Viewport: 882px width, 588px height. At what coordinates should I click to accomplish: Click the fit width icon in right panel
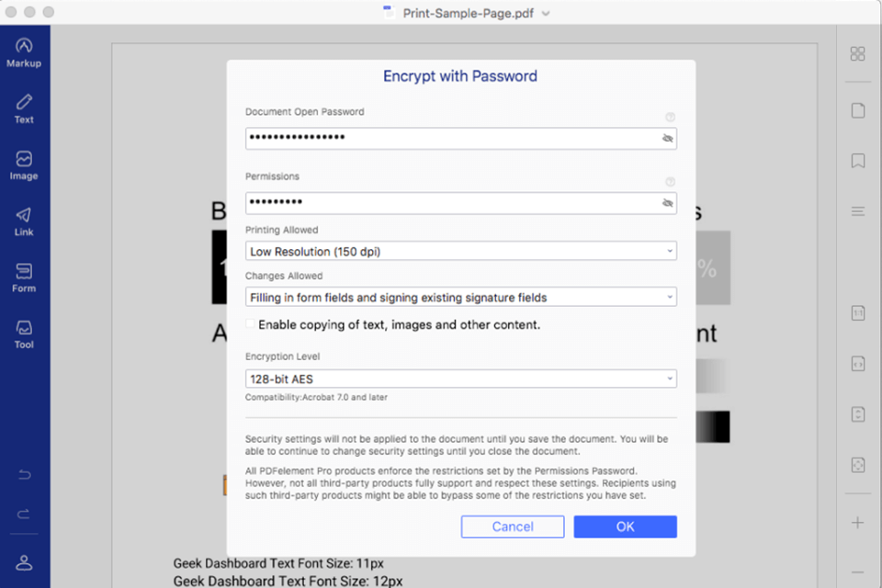858,364
